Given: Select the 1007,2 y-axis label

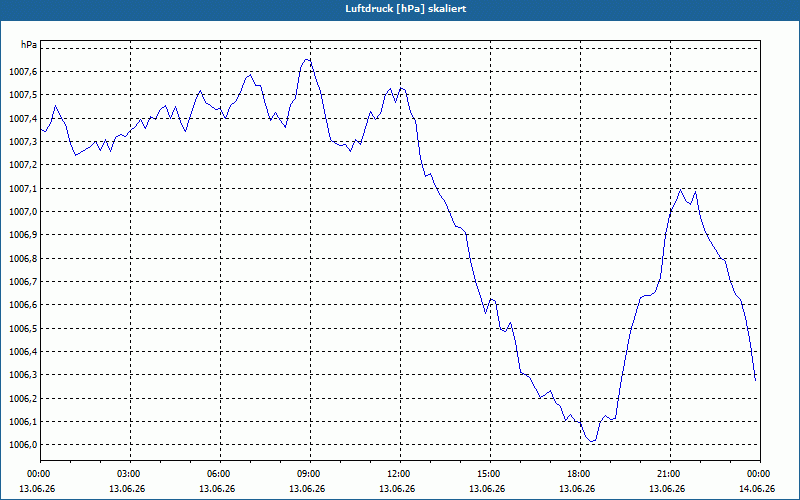Looking at the screenshot, I should 23,165.
